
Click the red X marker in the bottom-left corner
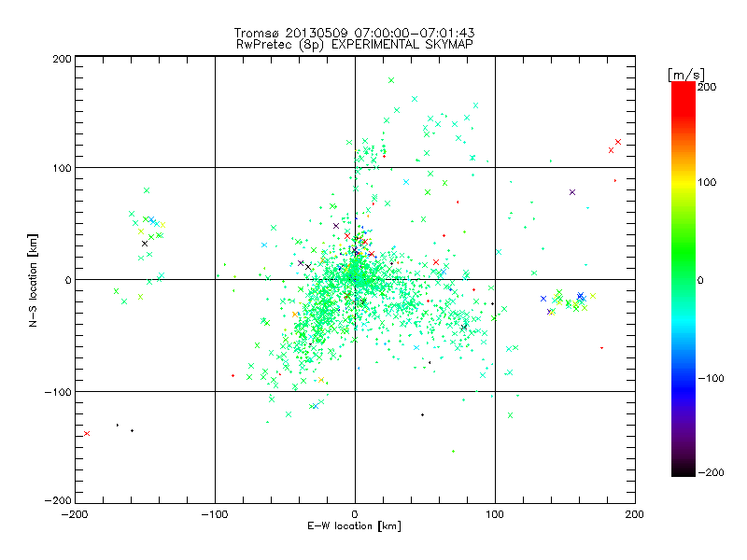click(87, 433)
